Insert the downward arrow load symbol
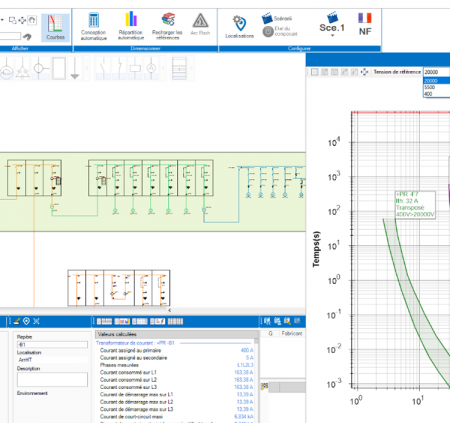Viewport: 450px width, 423px height. click(75, 69)
